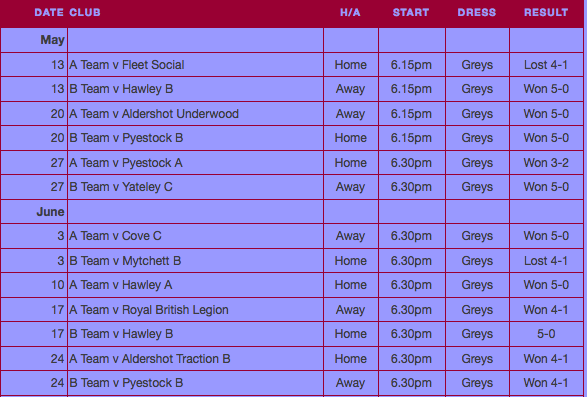This screenshot has width=587, height=397.
Task: Click the Lost 4-1 result for Fleet Social
Action: (546, 65)
